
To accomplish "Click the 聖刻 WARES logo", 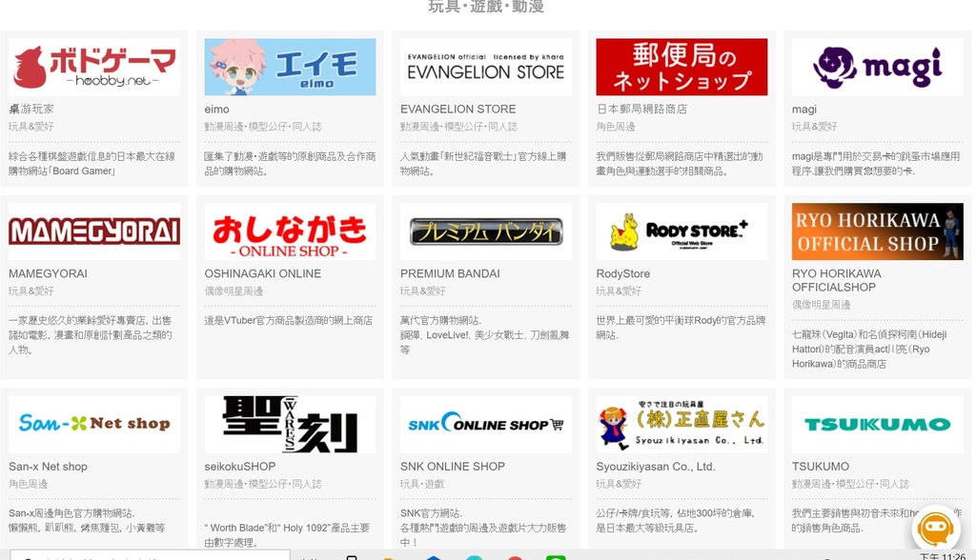I will pos(290,425).
